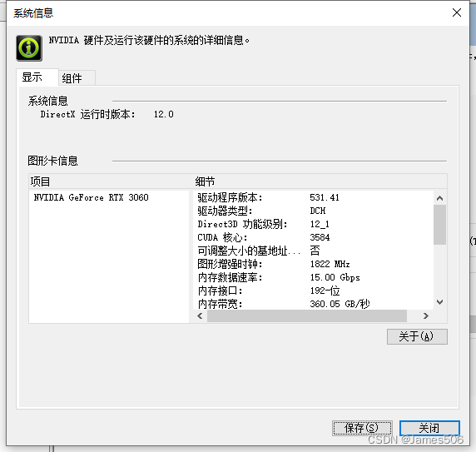Open the 关于(A) about button

[x=417, y=336]
